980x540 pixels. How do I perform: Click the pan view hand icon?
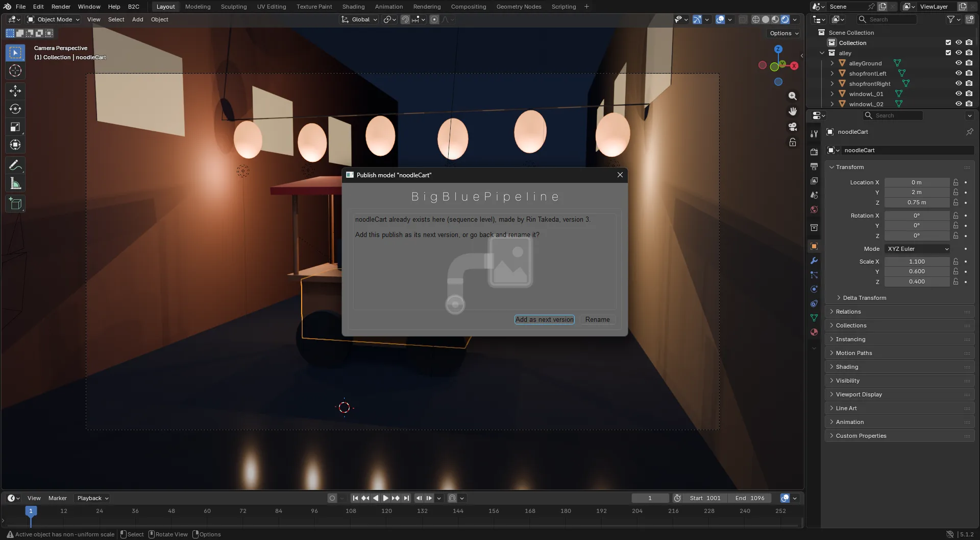pos(792,111)
